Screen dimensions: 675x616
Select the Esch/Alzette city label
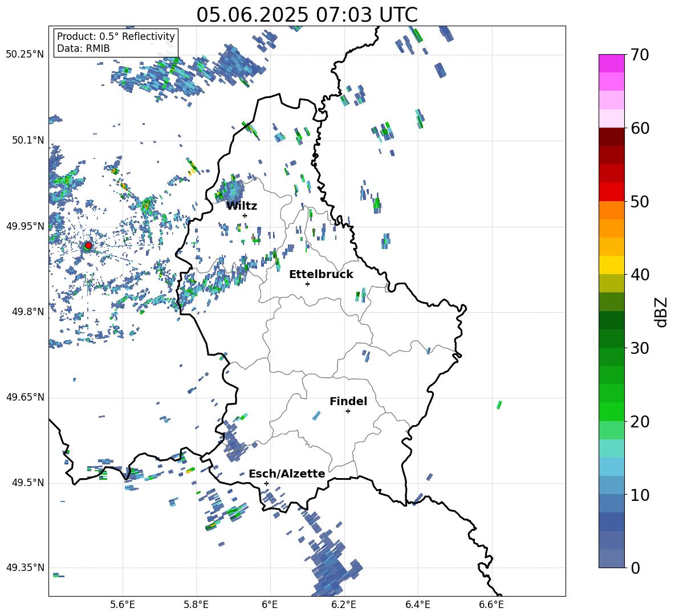click(287, 474)
